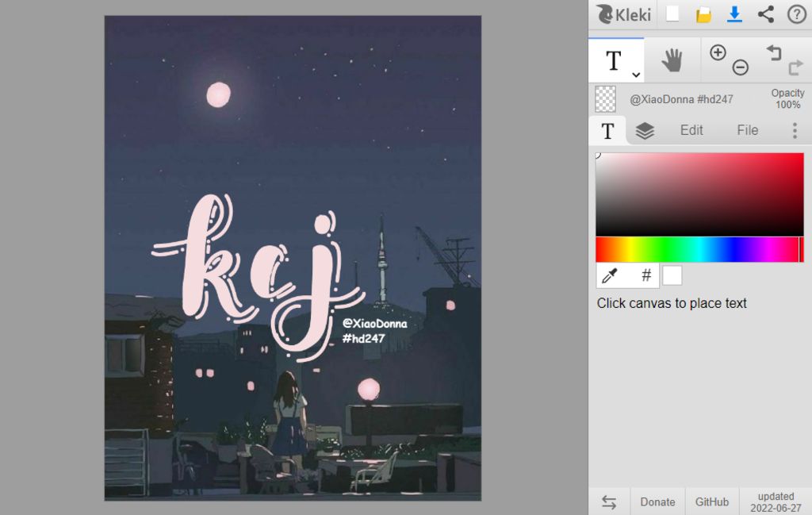The width and height of the screenshot is (812, 515).
Task: Click the Kleki logo
Action: [x=623, y=14]
